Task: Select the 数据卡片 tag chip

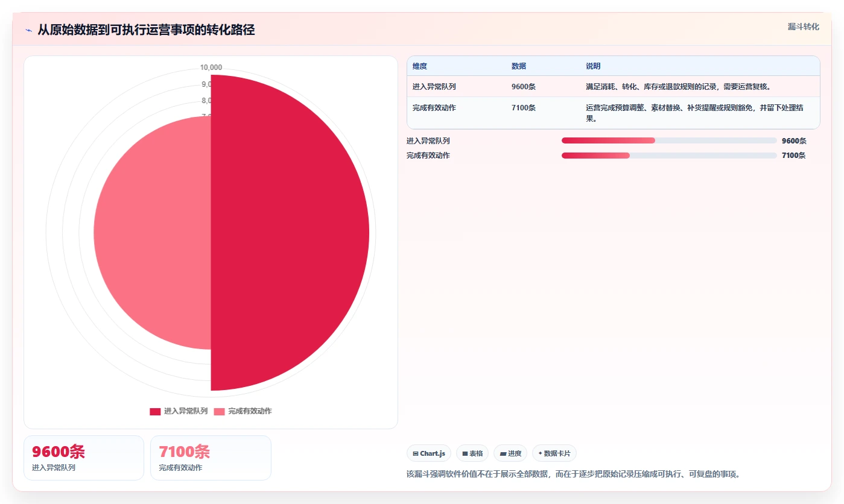Action: pos(554,453)
